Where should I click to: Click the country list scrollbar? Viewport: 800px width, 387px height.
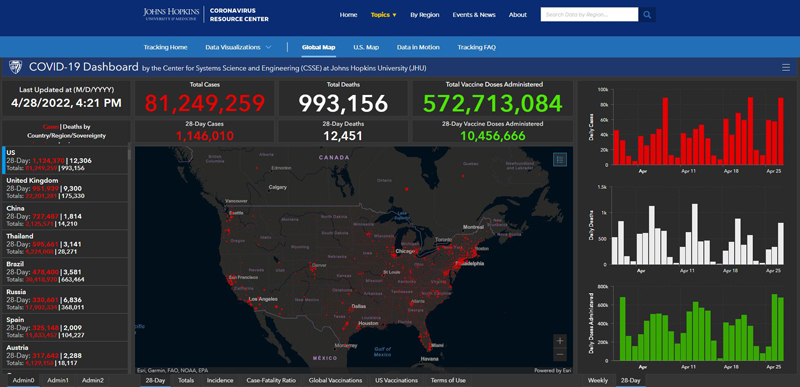[129, 153]
